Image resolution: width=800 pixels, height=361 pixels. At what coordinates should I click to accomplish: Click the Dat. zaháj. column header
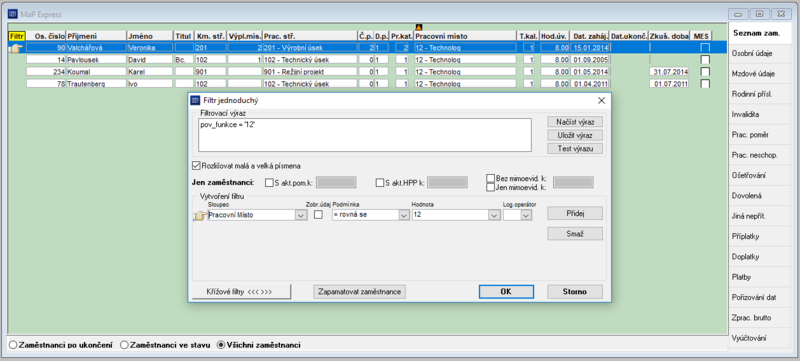[590, 36]
